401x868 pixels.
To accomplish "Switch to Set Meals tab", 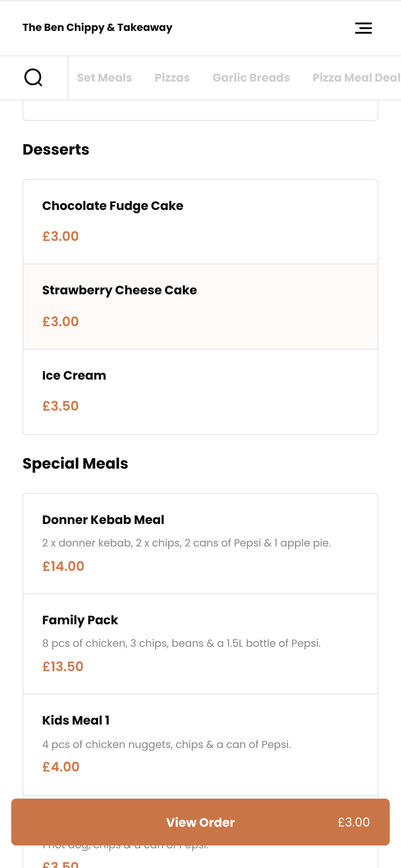I will [104, 78].
